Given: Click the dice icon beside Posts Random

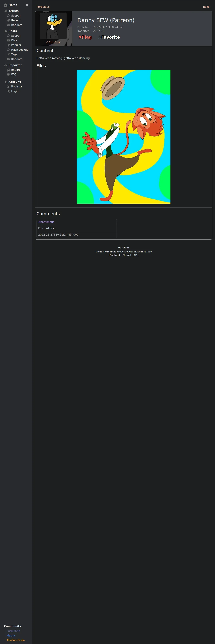Looking at the screenshot, I should [9, 59].
